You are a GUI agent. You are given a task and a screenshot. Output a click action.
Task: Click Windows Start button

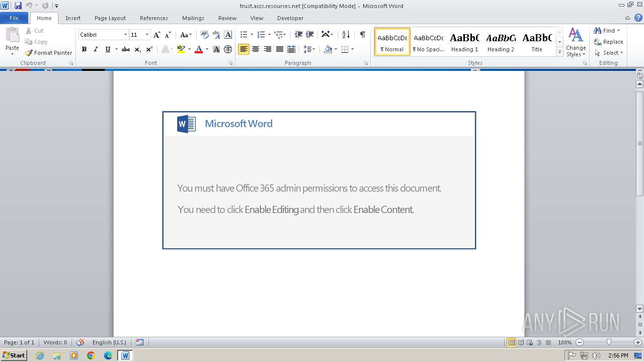[14, 355]
